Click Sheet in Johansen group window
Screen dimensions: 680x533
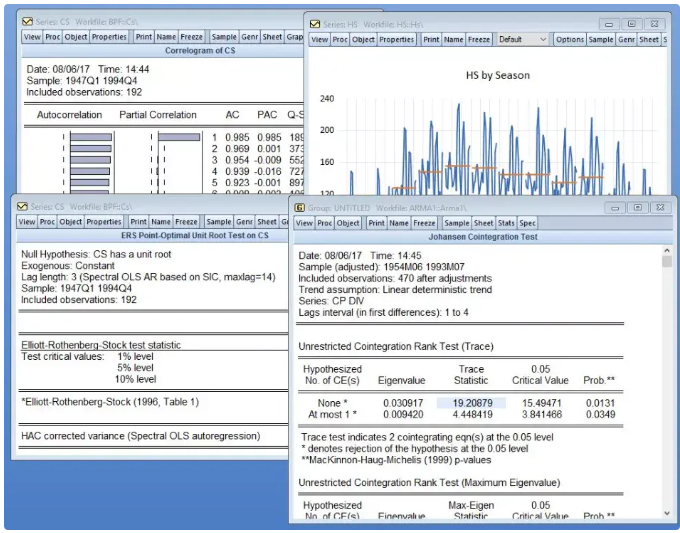point(484,223)
